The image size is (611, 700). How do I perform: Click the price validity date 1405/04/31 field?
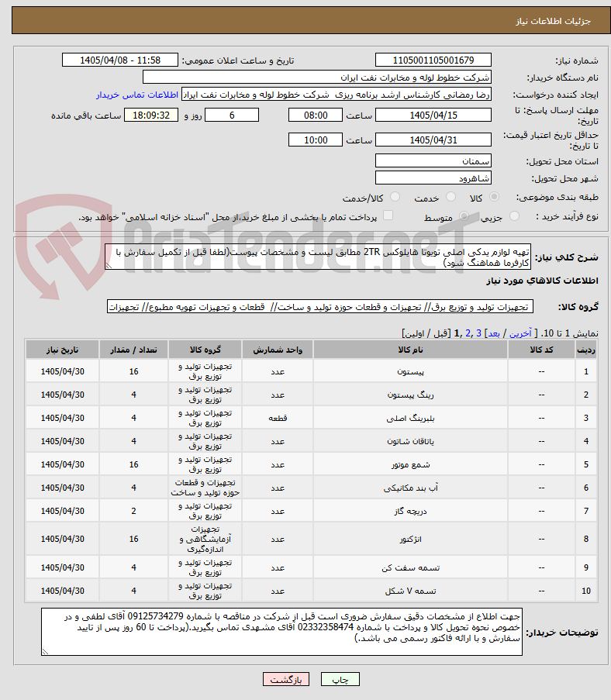[433, 140]
